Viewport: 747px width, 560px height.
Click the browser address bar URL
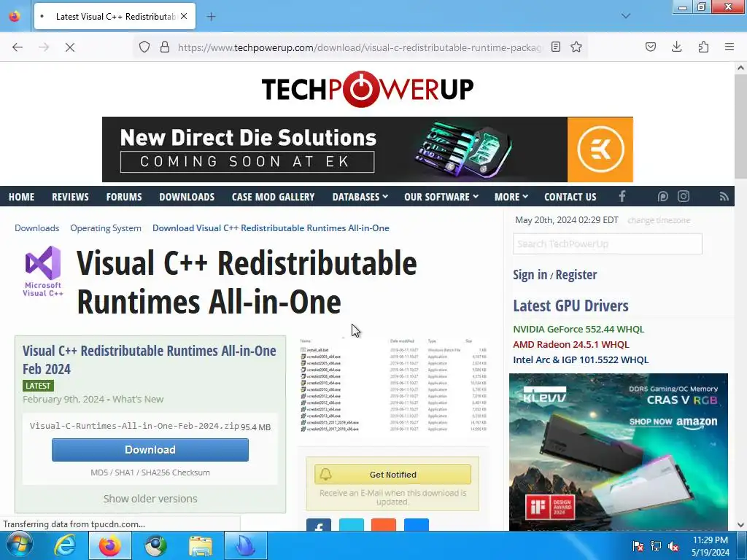point(360,47)
